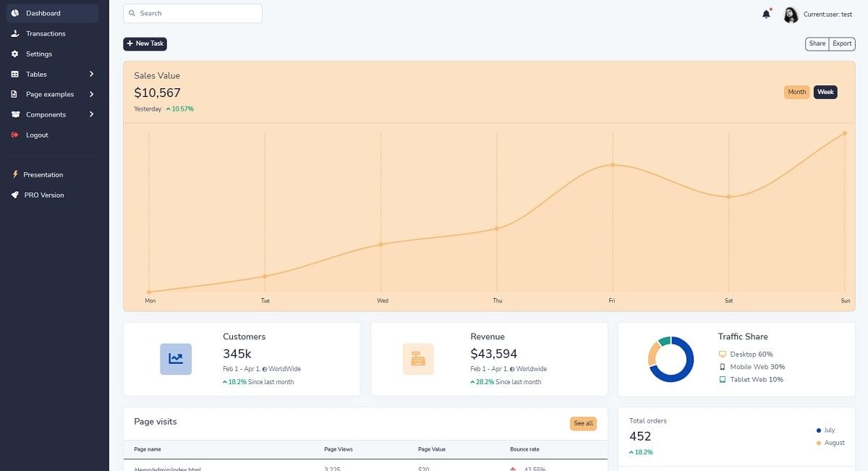The height and width of the screenshot is (471, 868).
Task: Click the Revenue cash register icon
Action: pyautogui.click(x=418, y=358)
